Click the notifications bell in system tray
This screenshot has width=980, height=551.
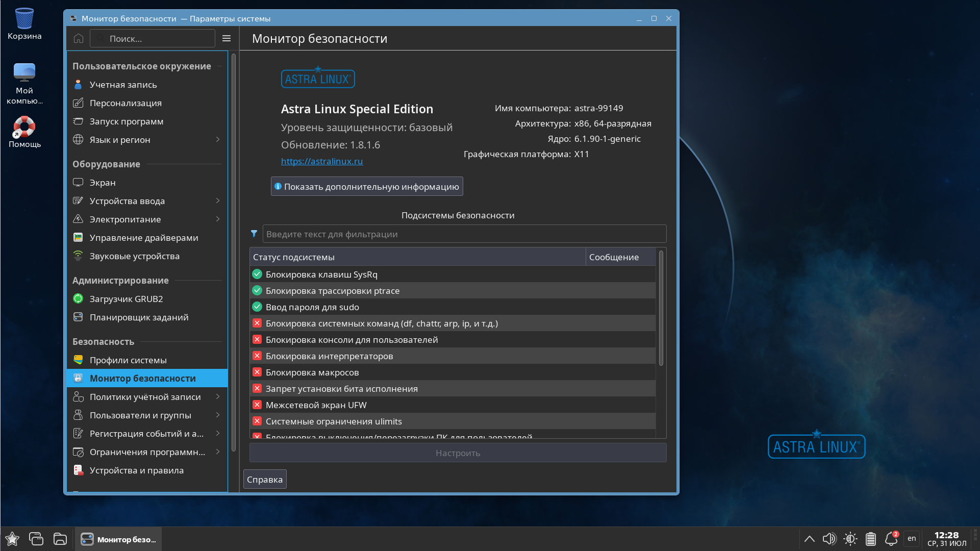coord(891,539)
